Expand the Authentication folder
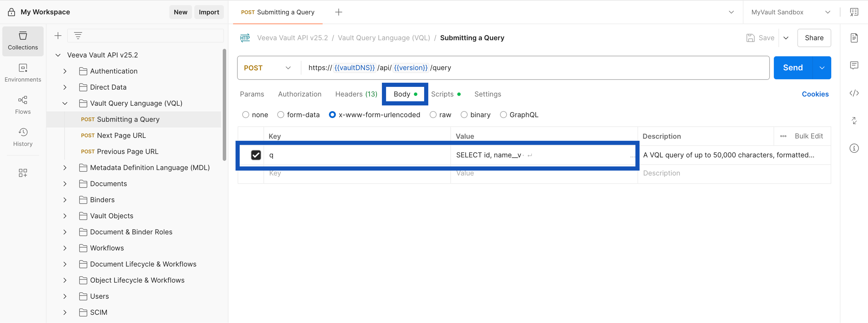The height and width of the screenshot is (323, 868). tap(65, 71)
